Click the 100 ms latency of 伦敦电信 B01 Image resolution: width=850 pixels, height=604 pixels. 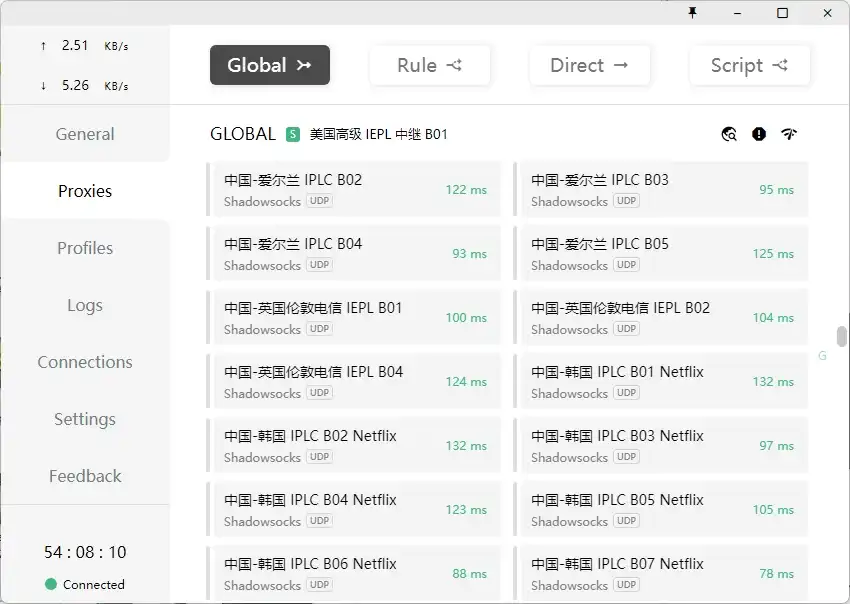466,318
